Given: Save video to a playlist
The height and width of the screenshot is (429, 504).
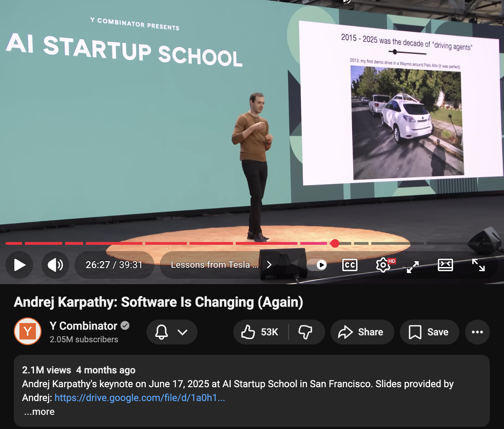Looking at the screenshot, I should (429, 332).
